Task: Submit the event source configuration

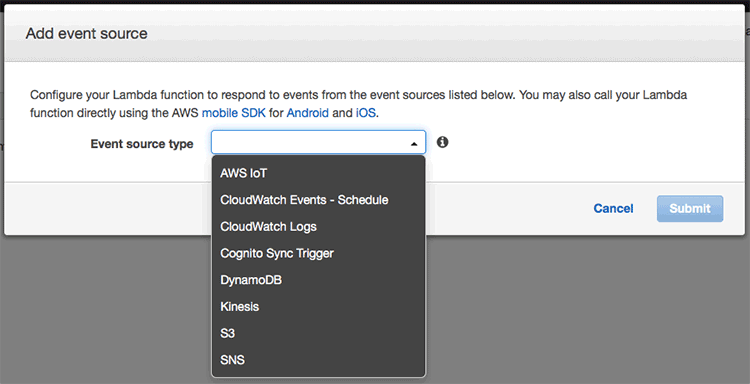Action: (690, 208)
